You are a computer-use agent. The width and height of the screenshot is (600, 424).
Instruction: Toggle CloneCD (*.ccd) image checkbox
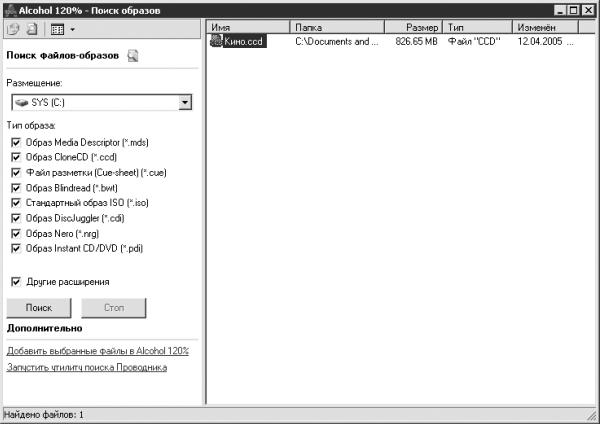coord(16,157)
